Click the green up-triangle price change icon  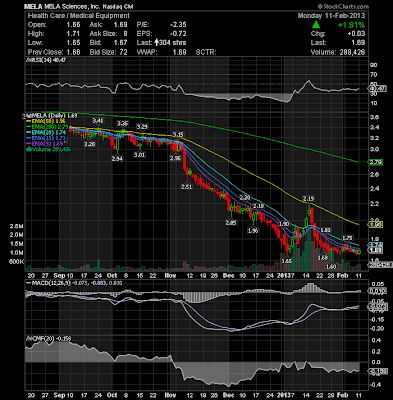[316, 25]
